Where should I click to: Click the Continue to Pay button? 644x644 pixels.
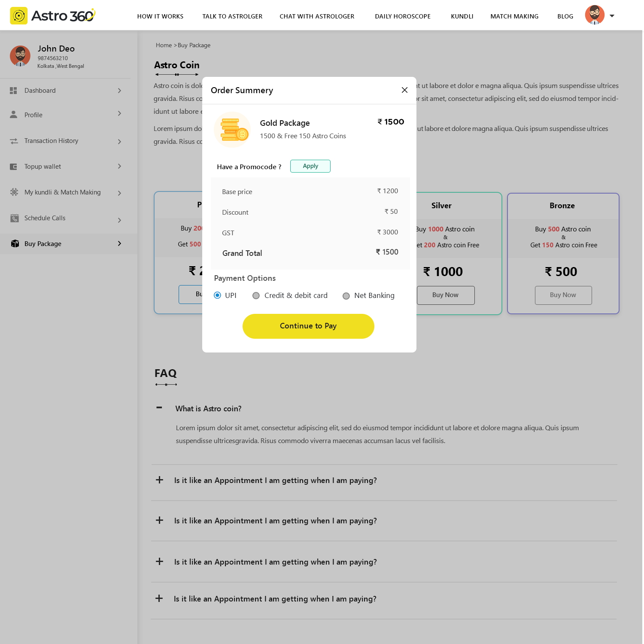[x=308, y=326]
